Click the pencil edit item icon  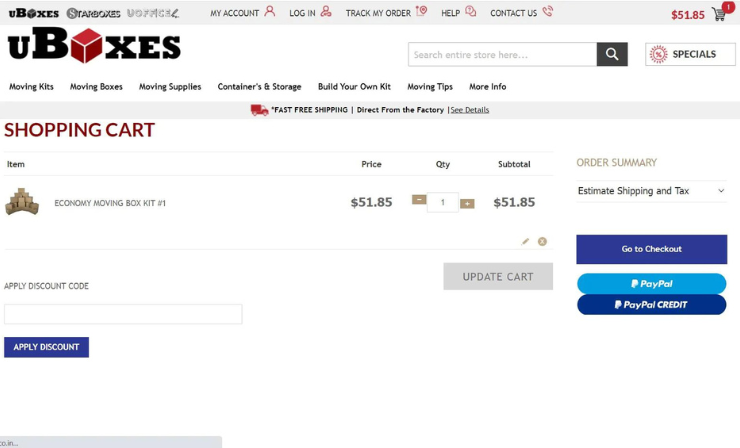coord(525,241)
